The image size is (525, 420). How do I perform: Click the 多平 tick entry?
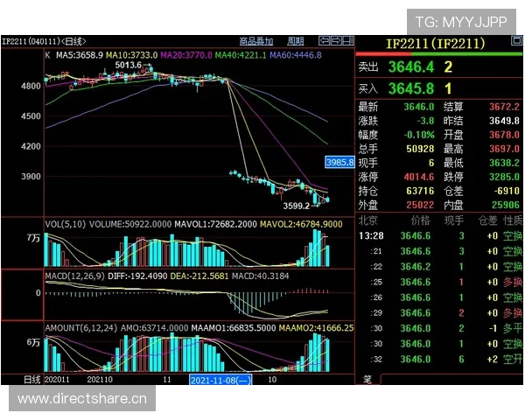[513, 329]
